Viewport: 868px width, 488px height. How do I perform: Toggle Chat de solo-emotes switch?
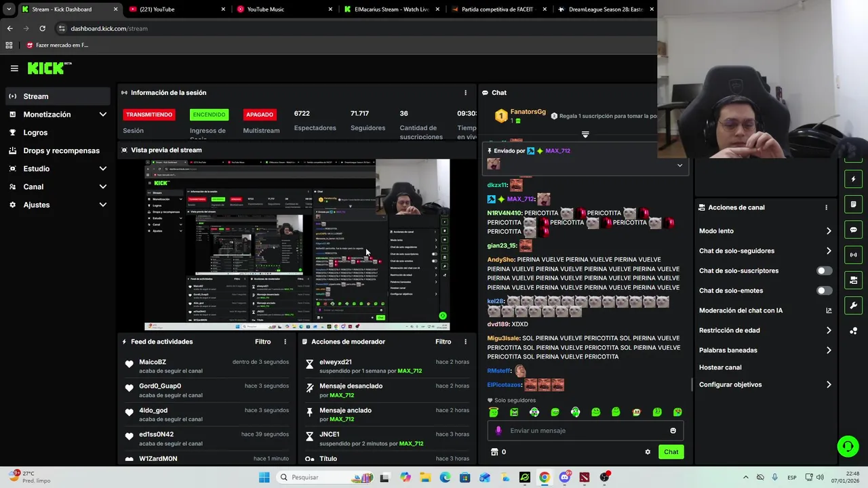pos(824,291)
